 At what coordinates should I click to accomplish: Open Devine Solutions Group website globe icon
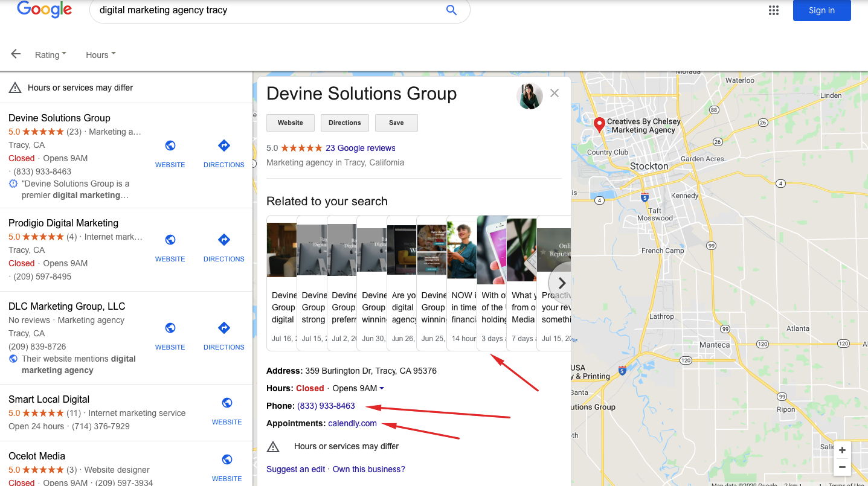(170, 145)
